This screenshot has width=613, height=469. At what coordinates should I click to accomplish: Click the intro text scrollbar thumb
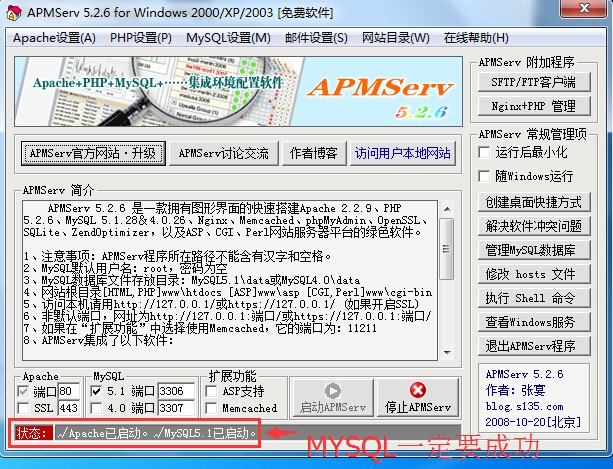[447, 249]
